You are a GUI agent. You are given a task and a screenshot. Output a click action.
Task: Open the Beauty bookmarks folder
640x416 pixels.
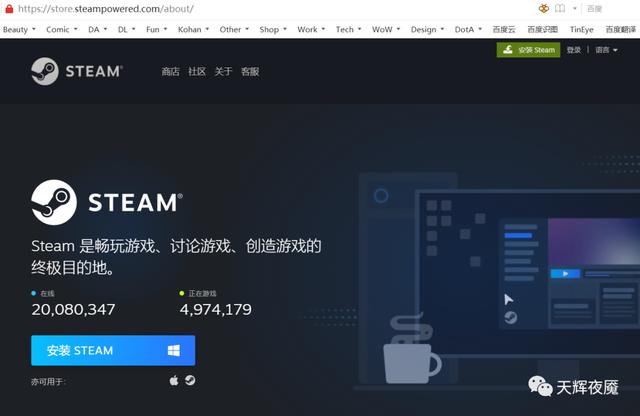(x=19, y=29)
